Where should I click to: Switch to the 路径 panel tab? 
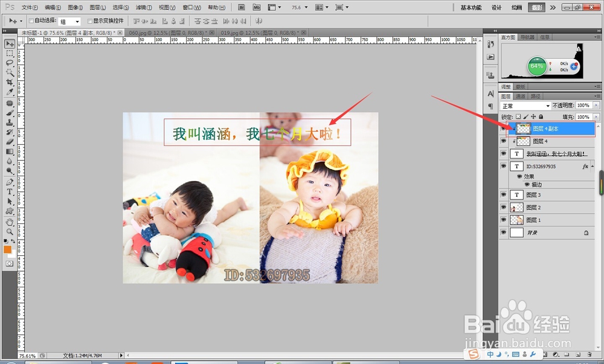tap(535, 96)
